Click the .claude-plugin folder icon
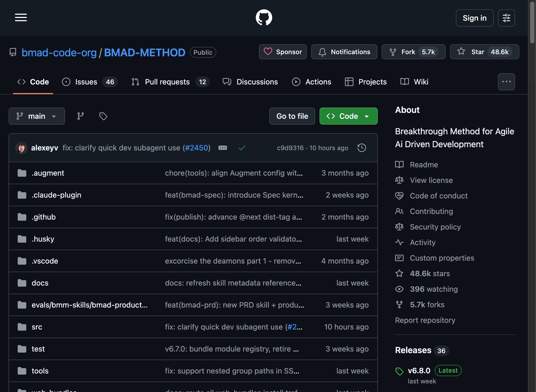536x392 pixels. point(22,195)
